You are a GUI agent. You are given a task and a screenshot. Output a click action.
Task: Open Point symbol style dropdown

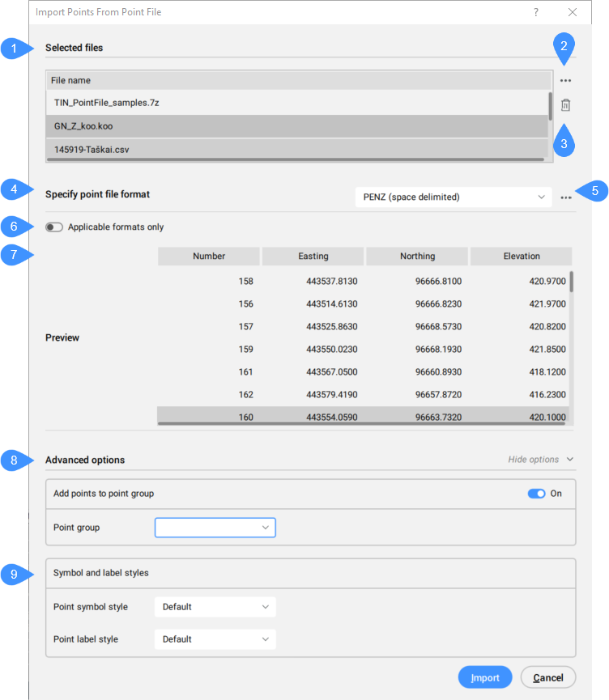click(x=215, y=607)
